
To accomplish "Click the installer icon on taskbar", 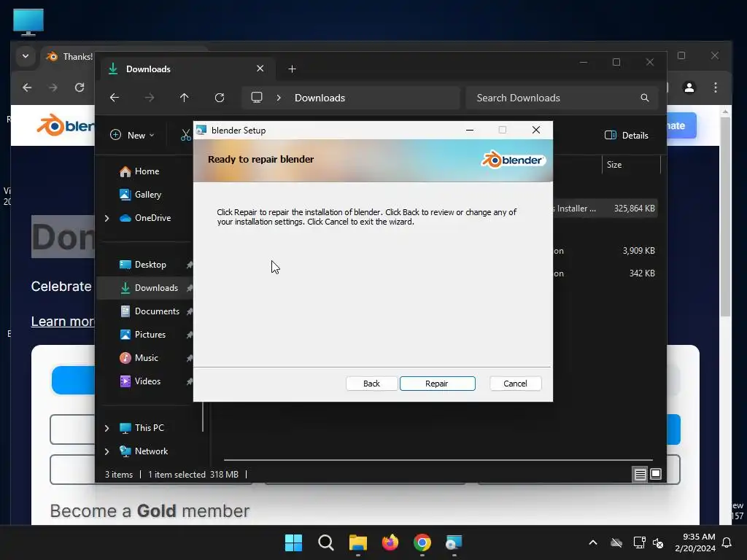I will 454,542.
